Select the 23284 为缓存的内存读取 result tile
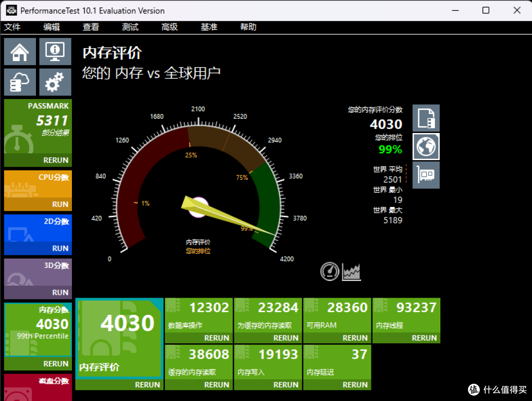 (x=268, y=315)
